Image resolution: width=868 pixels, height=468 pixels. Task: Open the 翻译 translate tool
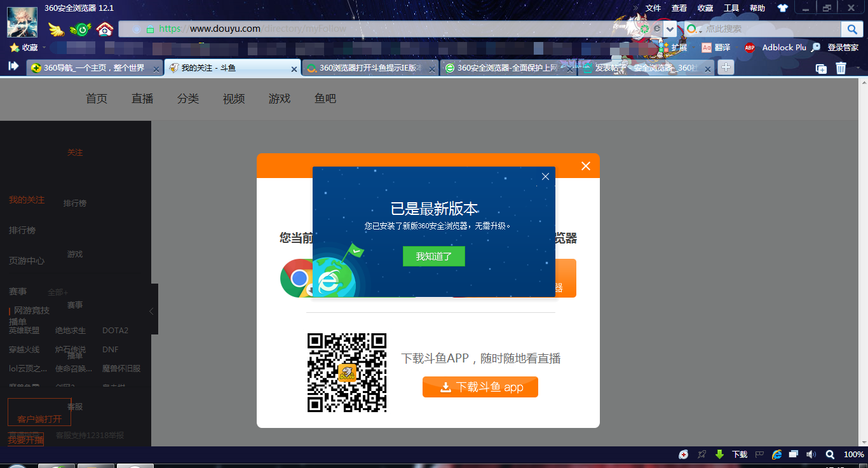pyautogui.click(x=716, y=48)
